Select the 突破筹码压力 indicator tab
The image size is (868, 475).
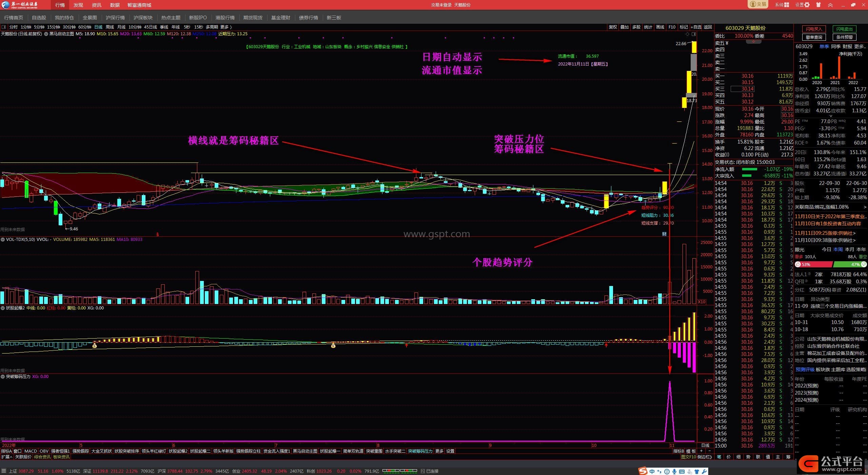click(420, 451)
